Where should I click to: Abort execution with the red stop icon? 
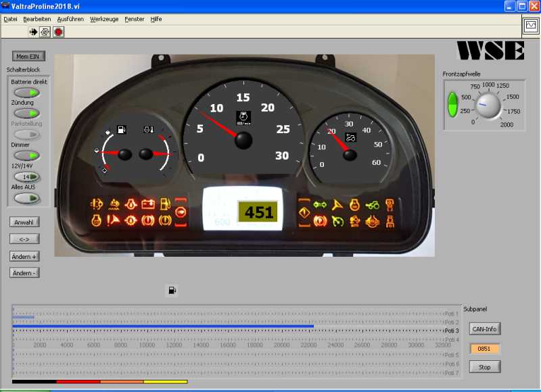click(58, 32)
